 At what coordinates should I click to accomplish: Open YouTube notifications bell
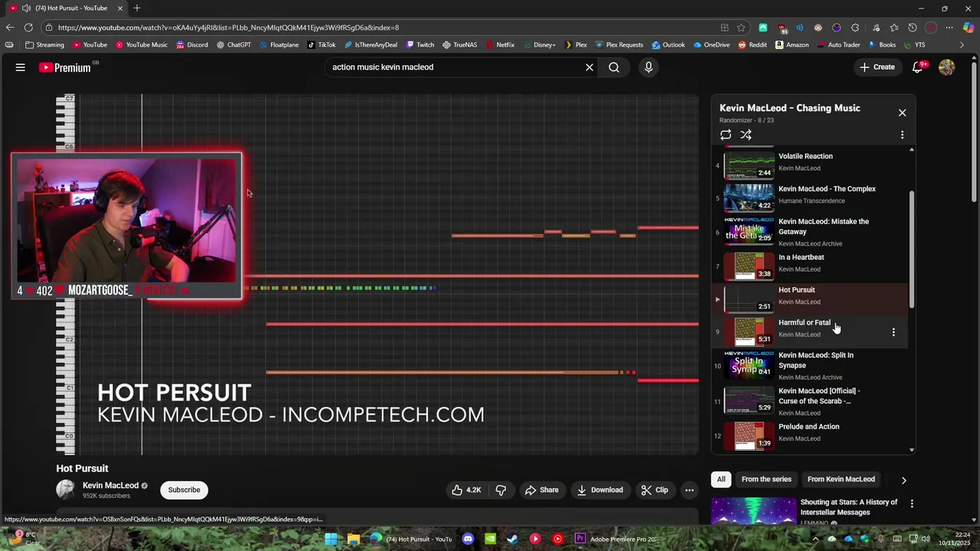tap(918, 67)
